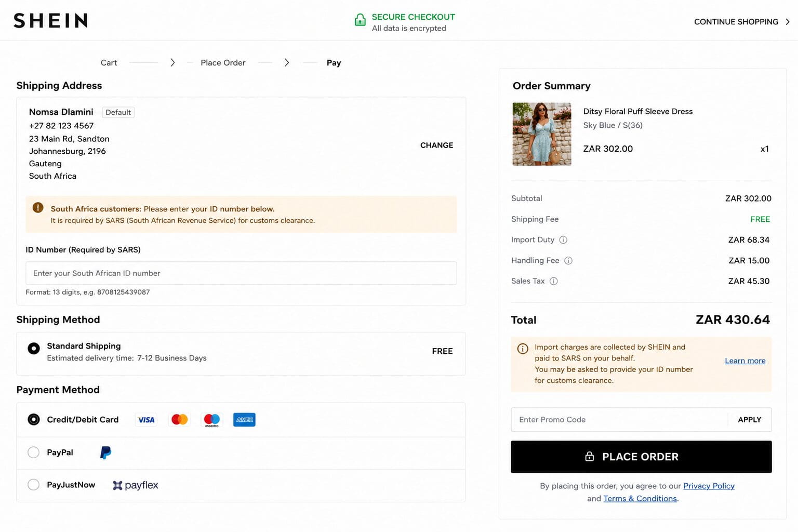This screenshot has width=798, height=532.
Task: Click the total ZAR 430.64
Action: point(733,320)
